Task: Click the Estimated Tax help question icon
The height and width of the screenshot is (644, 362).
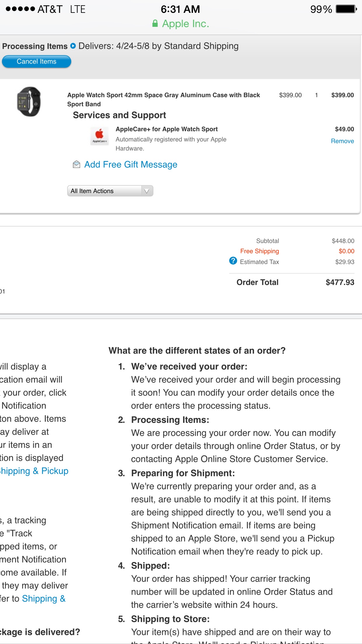Action: point(233,261)
